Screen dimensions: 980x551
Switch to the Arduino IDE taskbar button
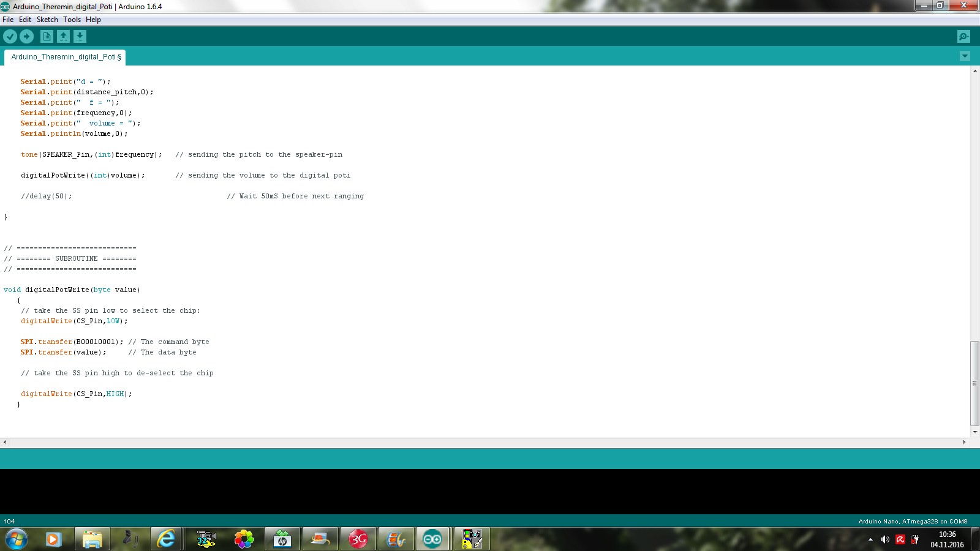coord(432,539)
